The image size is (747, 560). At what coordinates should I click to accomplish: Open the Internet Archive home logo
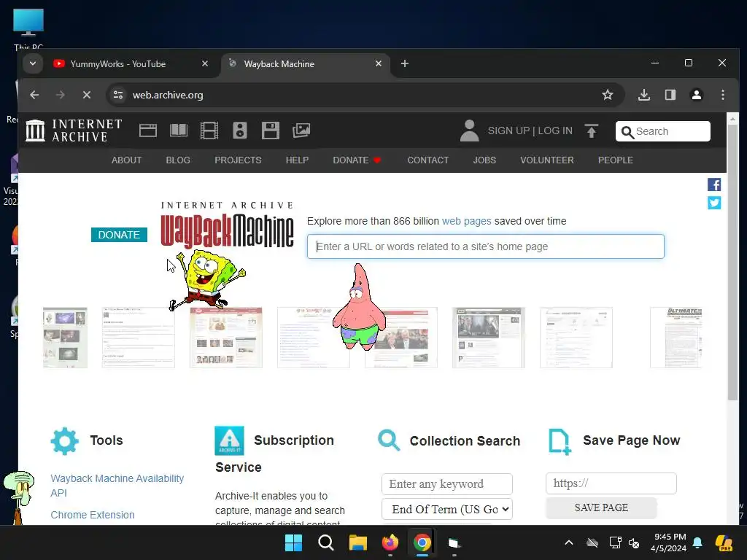click(x=74, y=131)
